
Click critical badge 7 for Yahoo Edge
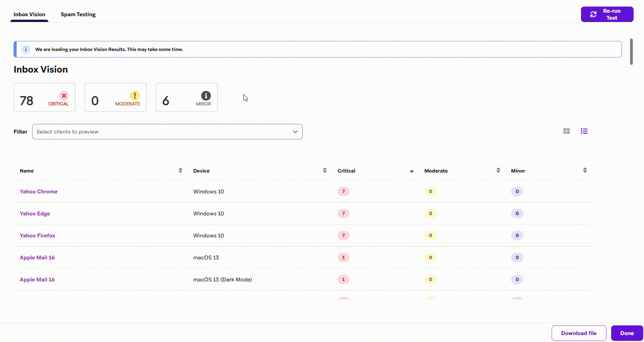[343, 213]
